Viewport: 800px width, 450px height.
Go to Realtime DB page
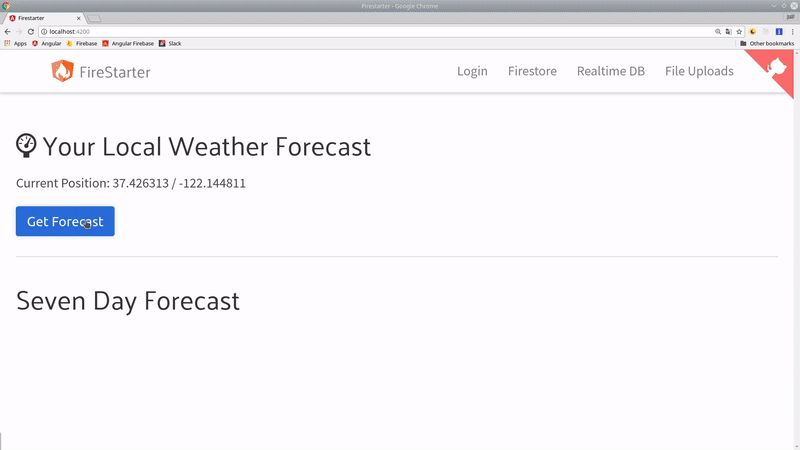pos(610,71)
